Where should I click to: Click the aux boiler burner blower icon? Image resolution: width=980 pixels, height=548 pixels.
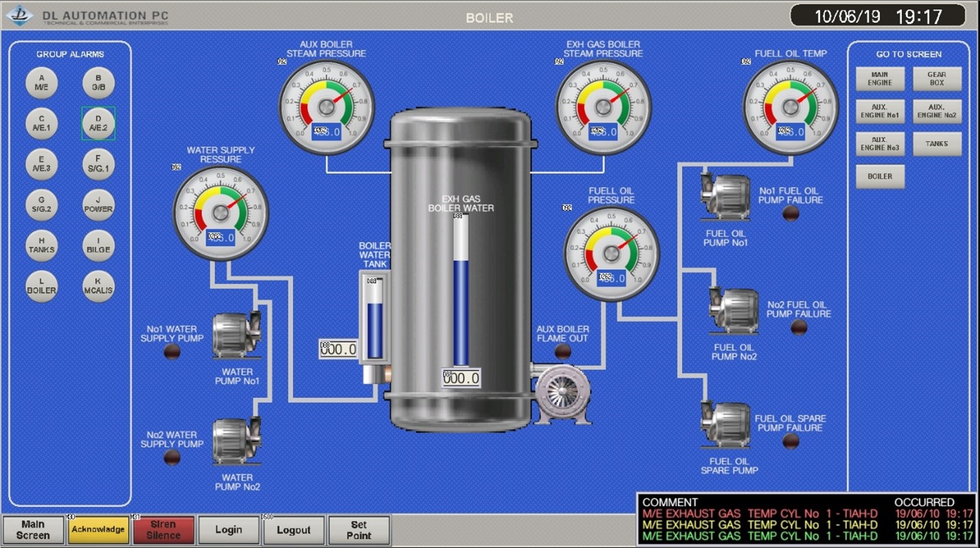562,395
